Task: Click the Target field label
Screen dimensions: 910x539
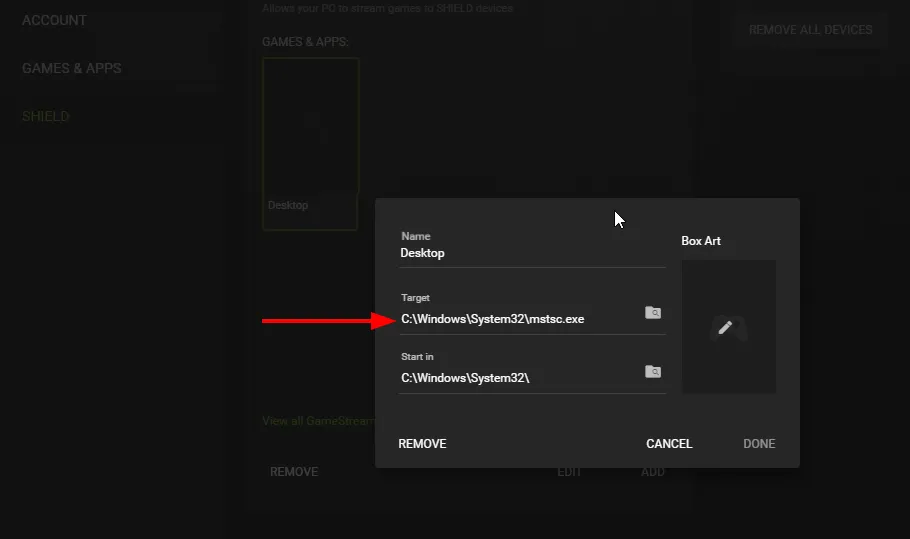Action: click(x=415, y=298)
